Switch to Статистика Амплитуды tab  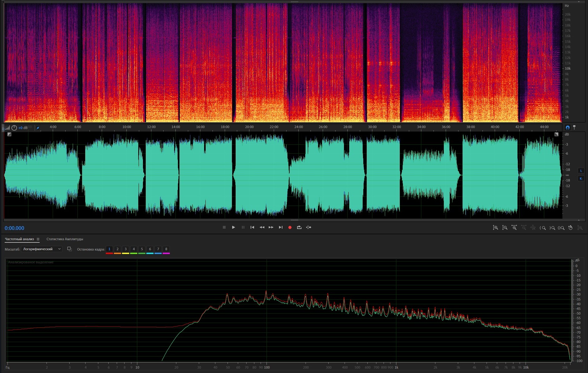tap(65, 239)
